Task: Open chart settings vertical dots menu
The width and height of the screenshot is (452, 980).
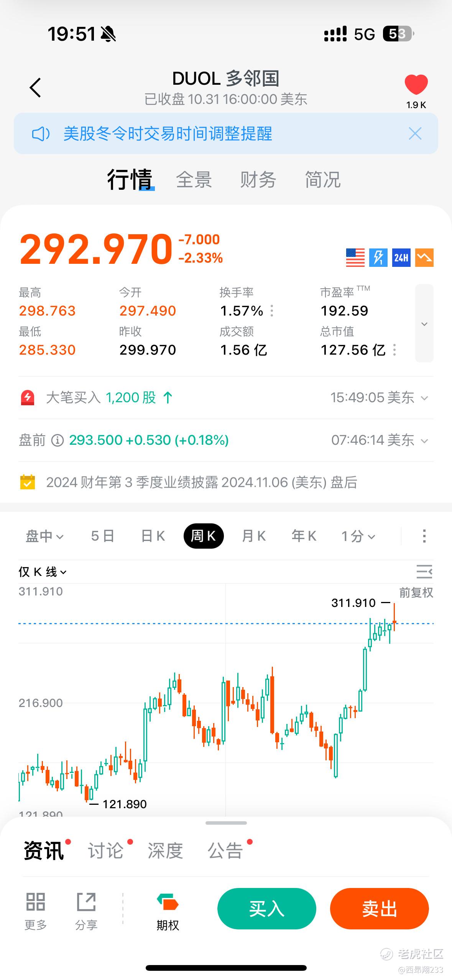Action: [424, 536]
